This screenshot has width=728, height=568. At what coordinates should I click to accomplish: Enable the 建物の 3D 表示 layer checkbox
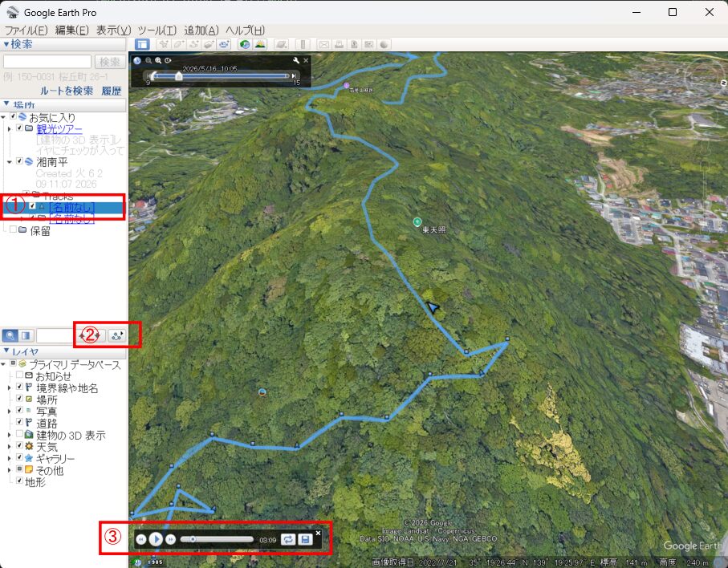(19, 433)
